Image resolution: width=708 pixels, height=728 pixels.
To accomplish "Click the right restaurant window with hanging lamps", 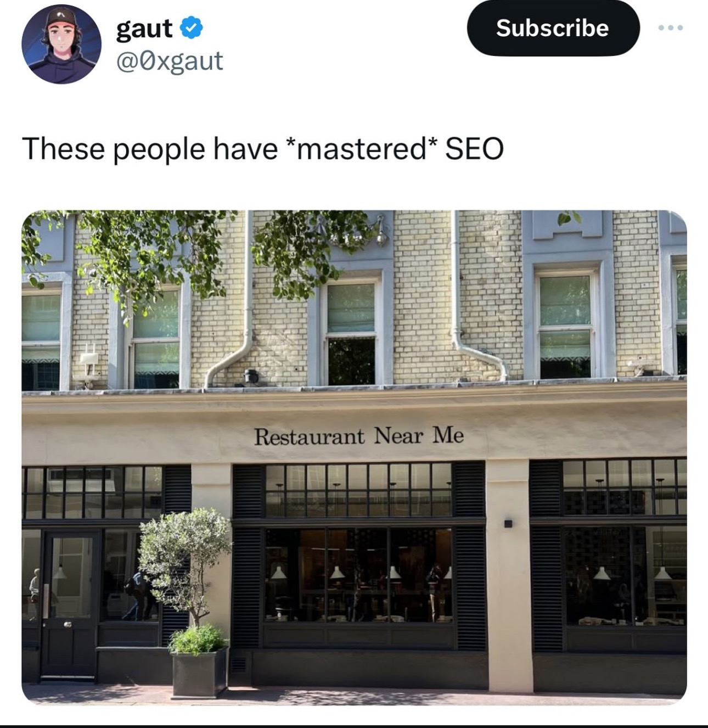I will click(x=625, y=576).
